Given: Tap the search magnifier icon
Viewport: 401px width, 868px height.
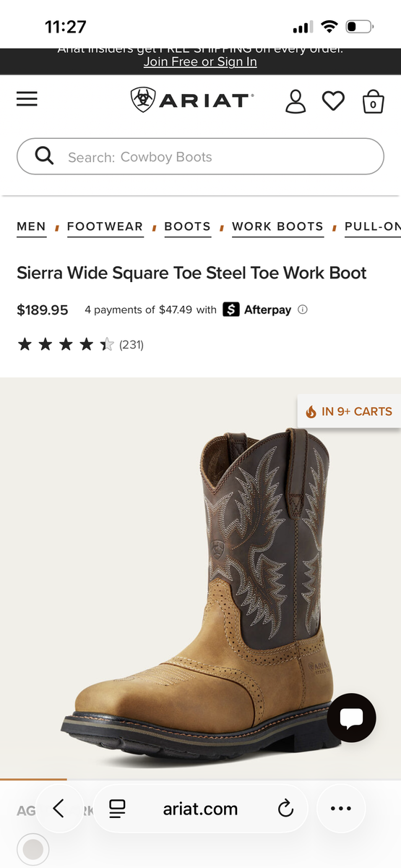Looking at the screenshot, I should click(44, 156).
